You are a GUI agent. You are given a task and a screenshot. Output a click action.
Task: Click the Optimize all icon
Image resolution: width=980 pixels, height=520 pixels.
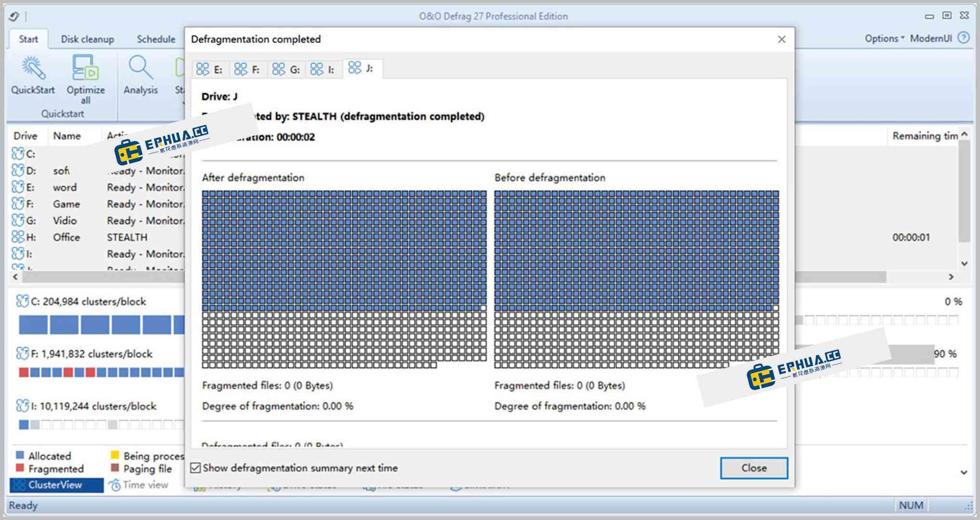(x=85, y=67)
